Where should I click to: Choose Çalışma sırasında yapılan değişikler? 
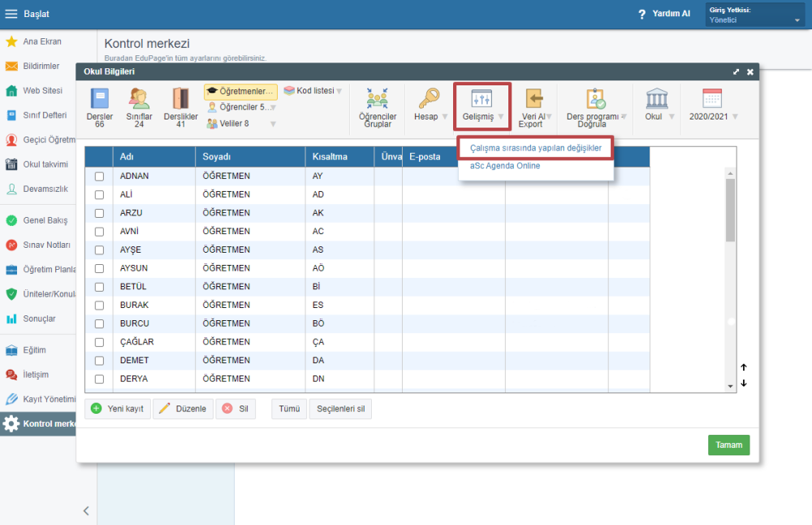click(x=536, y=148)
